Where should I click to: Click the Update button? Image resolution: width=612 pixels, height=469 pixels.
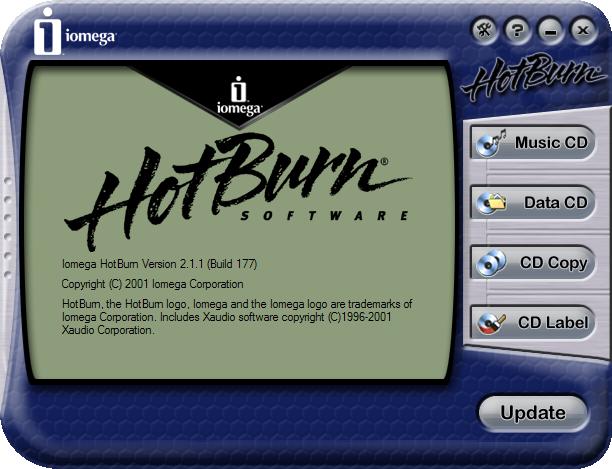pyautogui.click(x=533, y=413)
